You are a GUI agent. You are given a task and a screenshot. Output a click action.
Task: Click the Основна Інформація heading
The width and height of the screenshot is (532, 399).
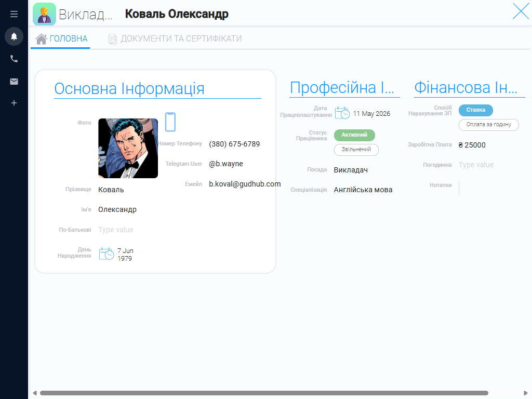(129, 88)
